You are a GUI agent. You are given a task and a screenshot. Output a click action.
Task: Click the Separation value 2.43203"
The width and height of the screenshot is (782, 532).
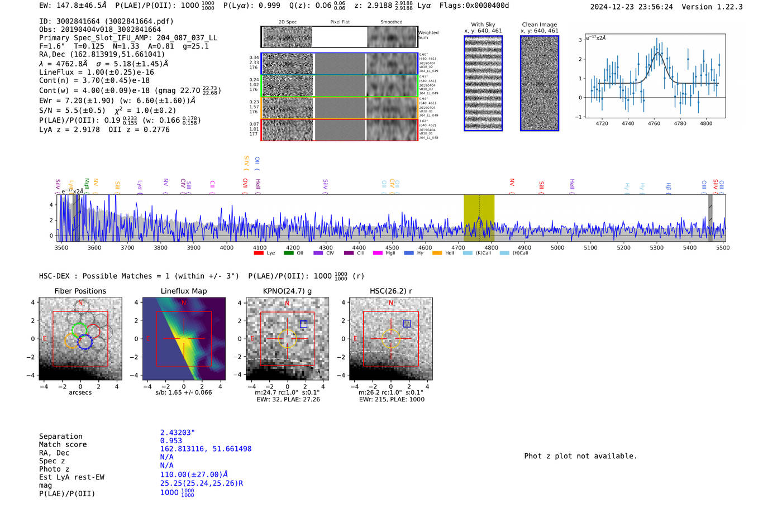178,433
